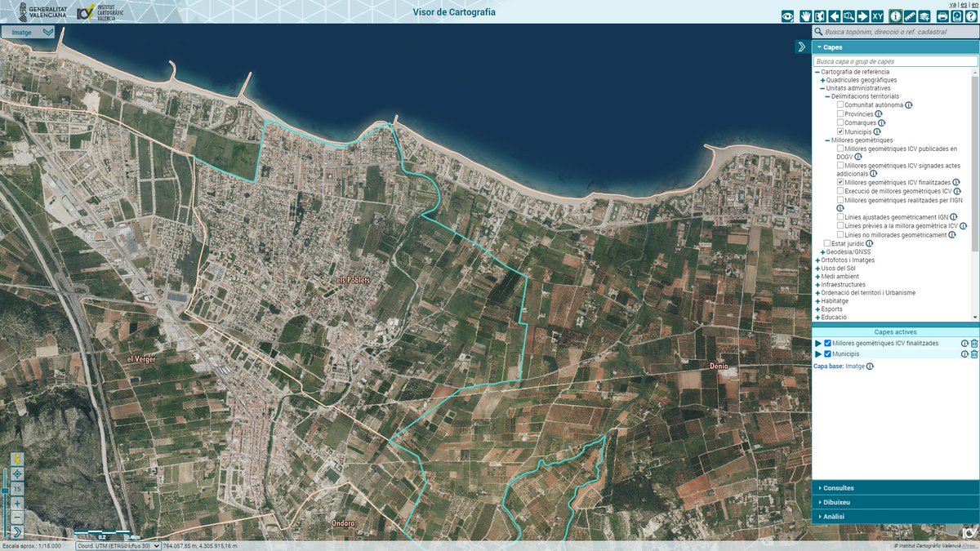The width and height of the screenshot is (980, 551).
Task: Click the zoom level 15 indicator
Action: click(17, 488)
